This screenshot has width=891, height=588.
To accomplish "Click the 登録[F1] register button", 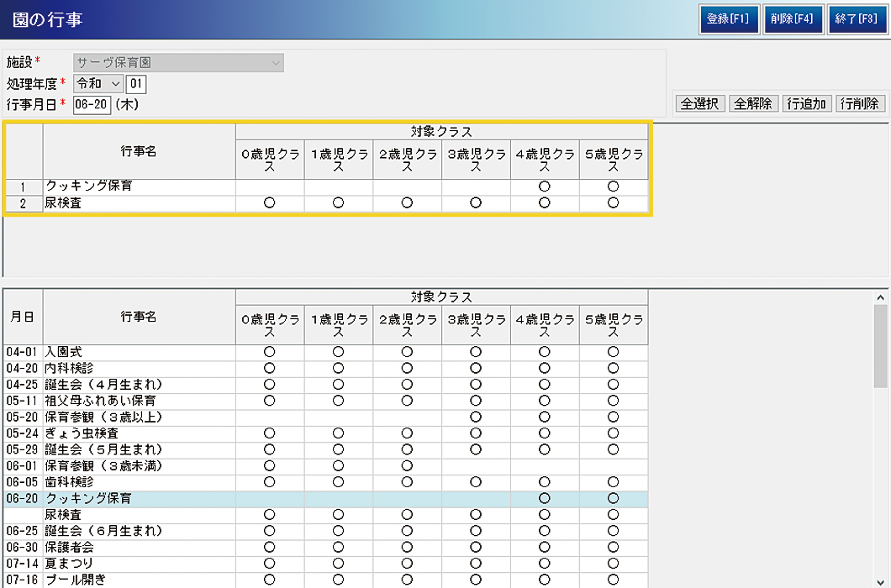I will point(728,19).
